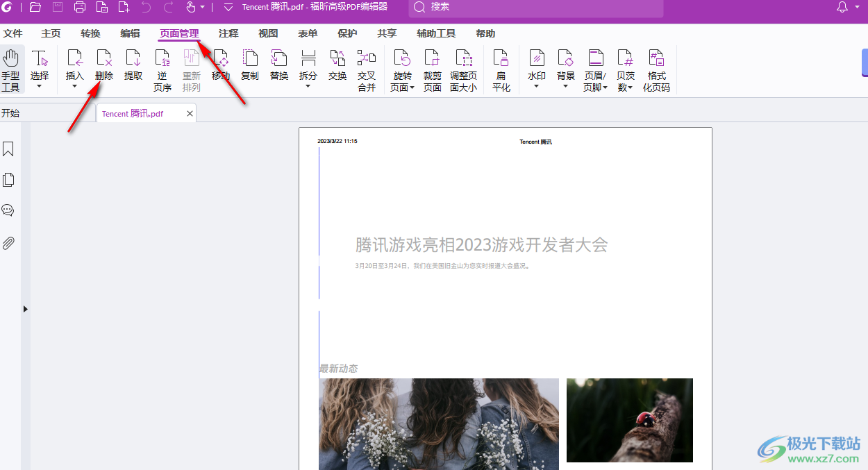Click the ladybug image in the document
Image resolution: width=868 pixels, height=470 pixels.
tap(630, 420)
